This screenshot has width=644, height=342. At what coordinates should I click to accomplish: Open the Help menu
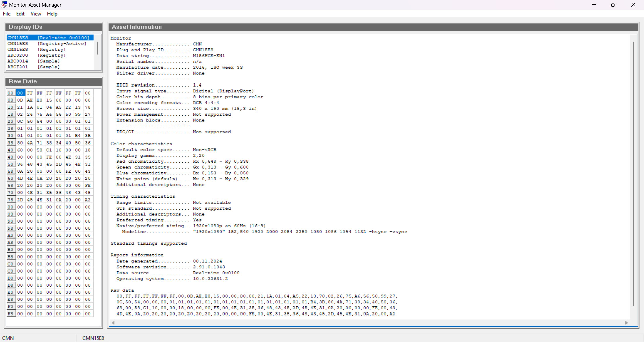coord(52,14)
